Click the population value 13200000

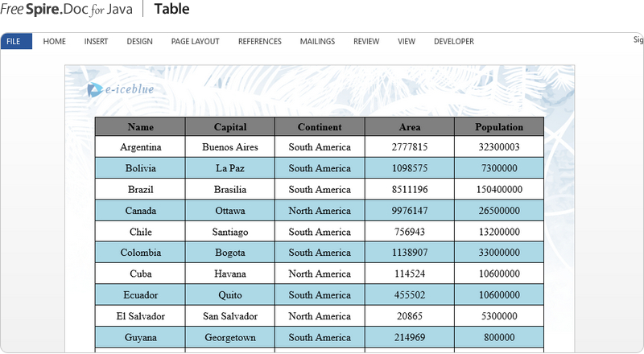[499, 232]
